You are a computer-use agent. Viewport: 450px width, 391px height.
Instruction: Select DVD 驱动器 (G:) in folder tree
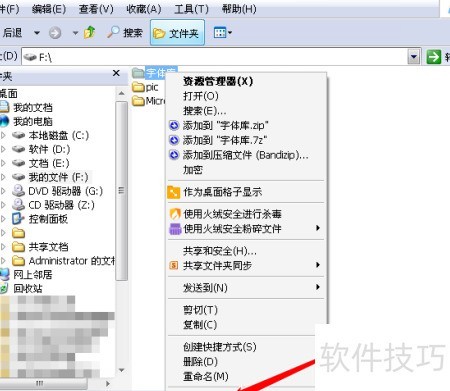click(57, 191)
